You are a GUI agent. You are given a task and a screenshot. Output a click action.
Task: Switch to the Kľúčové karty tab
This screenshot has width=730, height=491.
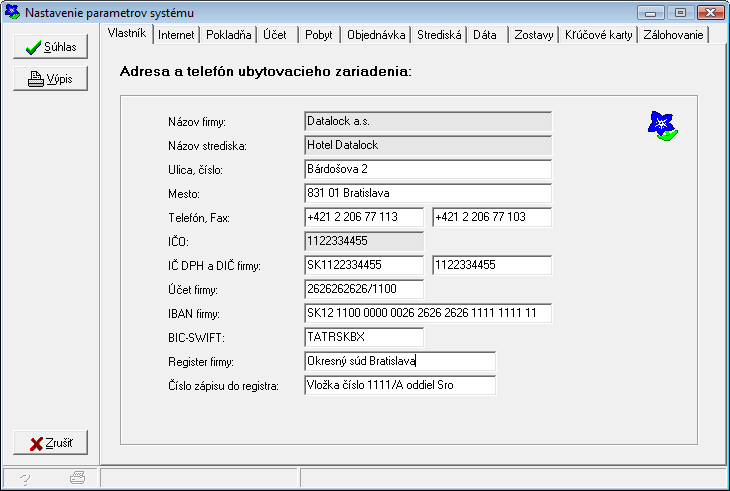(x=598, y=35)
